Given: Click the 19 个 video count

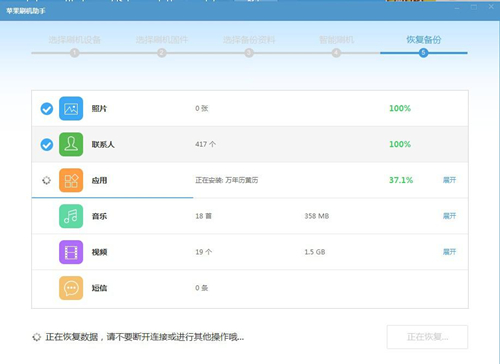Looking at the screenshot, I should (204, 252).
